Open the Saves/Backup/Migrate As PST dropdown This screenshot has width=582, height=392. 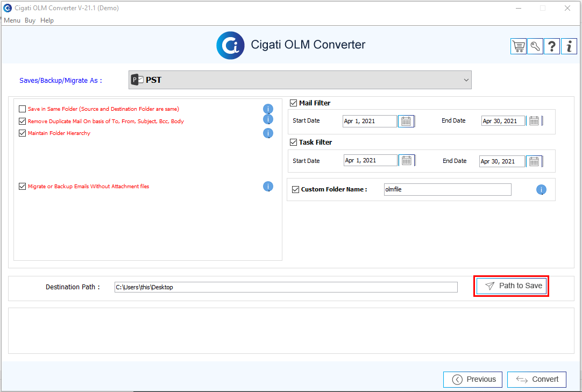pyautogui.click(x=300, y=80)
